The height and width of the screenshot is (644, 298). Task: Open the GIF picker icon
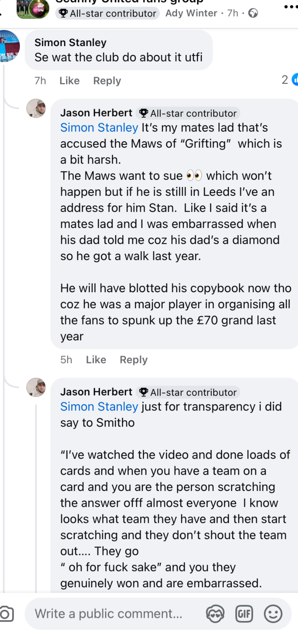point(244,613)
